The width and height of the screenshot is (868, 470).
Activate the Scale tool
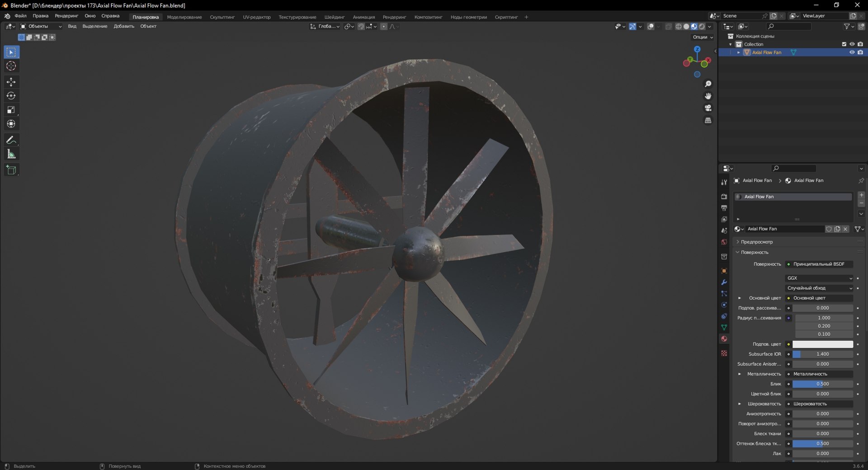coord(11,110)
